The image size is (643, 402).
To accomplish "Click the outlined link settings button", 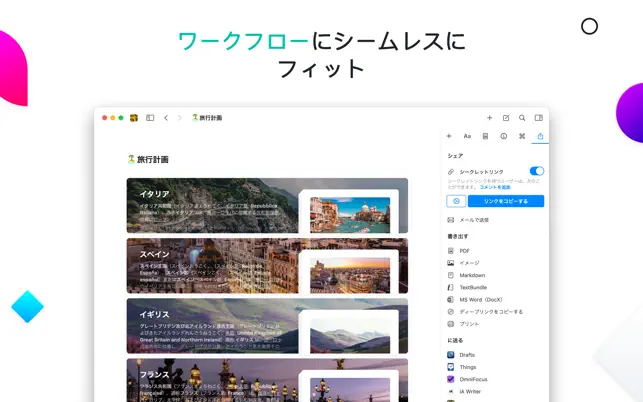I will coord(456,201).
